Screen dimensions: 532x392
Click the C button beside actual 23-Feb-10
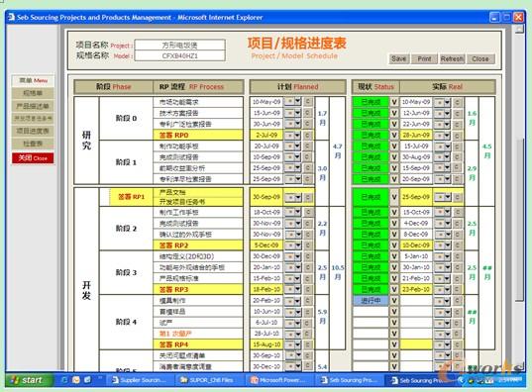tap(457, 290)
